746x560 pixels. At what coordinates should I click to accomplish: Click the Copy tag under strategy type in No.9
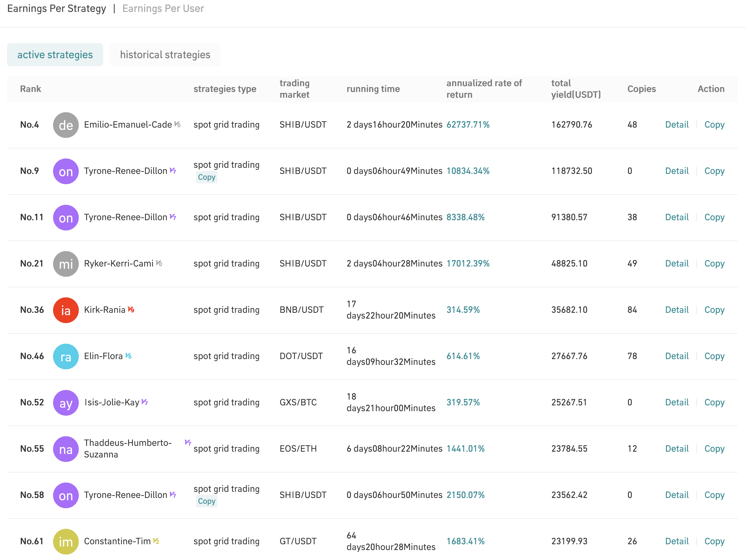(x=206, y=177)
